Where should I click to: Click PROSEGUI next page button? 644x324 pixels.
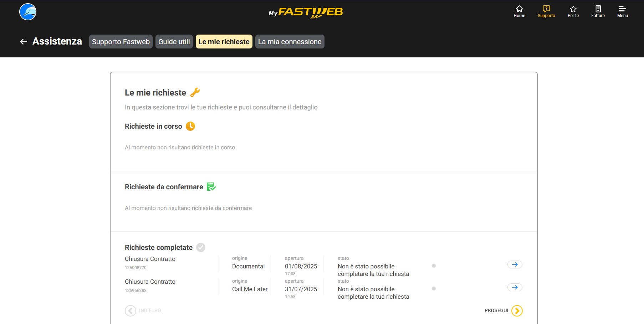click(517, 311)
